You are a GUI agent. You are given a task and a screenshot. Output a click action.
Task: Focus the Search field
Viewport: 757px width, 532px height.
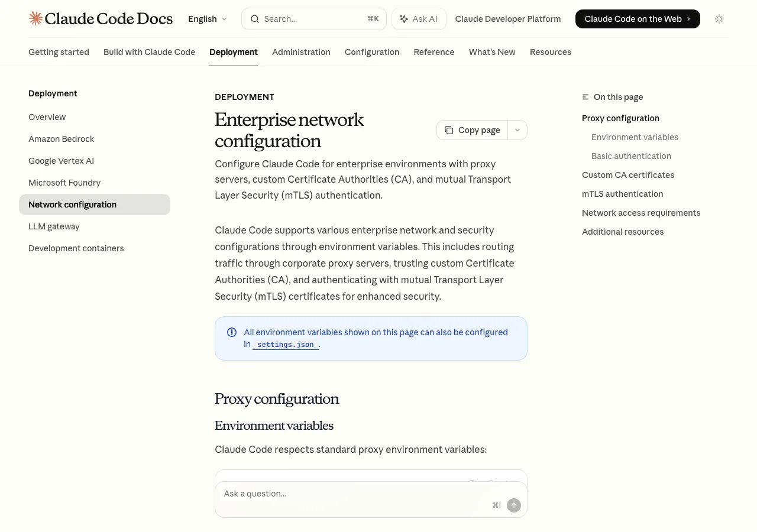tap(314, 19)
